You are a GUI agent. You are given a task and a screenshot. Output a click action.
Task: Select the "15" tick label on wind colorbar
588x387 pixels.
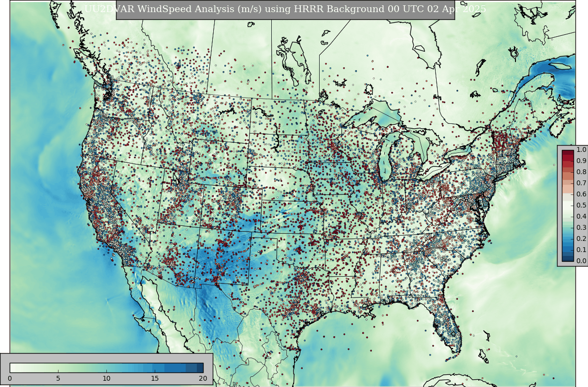pos(155,378)
